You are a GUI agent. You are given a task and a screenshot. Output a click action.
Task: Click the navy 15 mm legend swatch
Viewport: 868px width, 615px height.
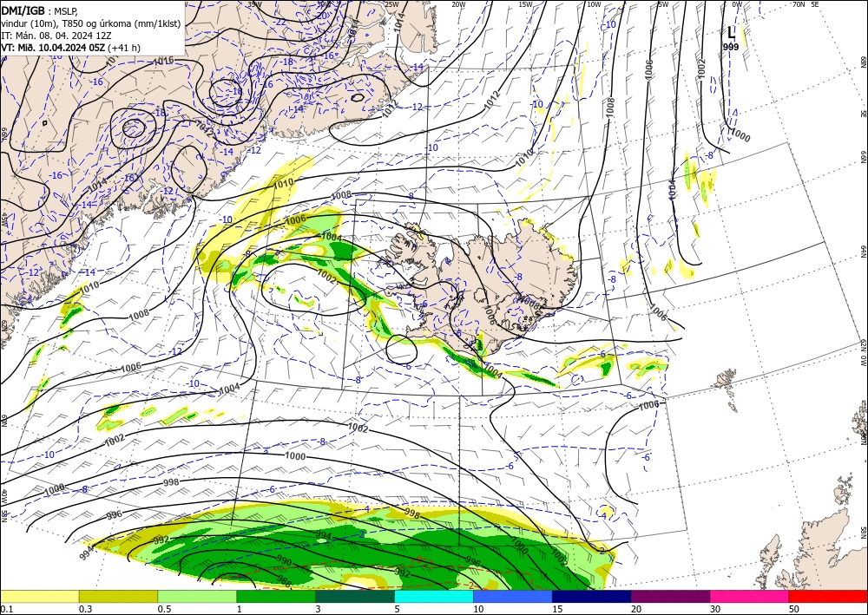592,596
